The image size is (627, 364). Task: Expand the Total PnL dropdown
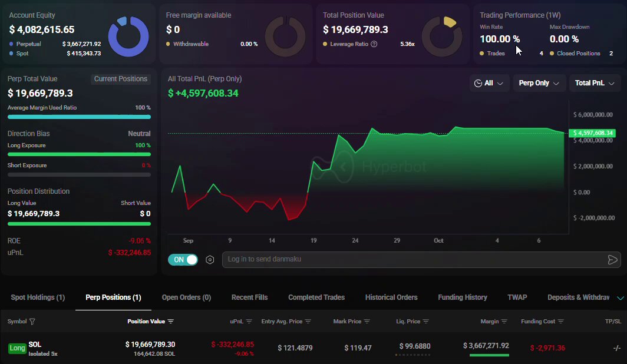pyautogui.click(x=594, y=83)
